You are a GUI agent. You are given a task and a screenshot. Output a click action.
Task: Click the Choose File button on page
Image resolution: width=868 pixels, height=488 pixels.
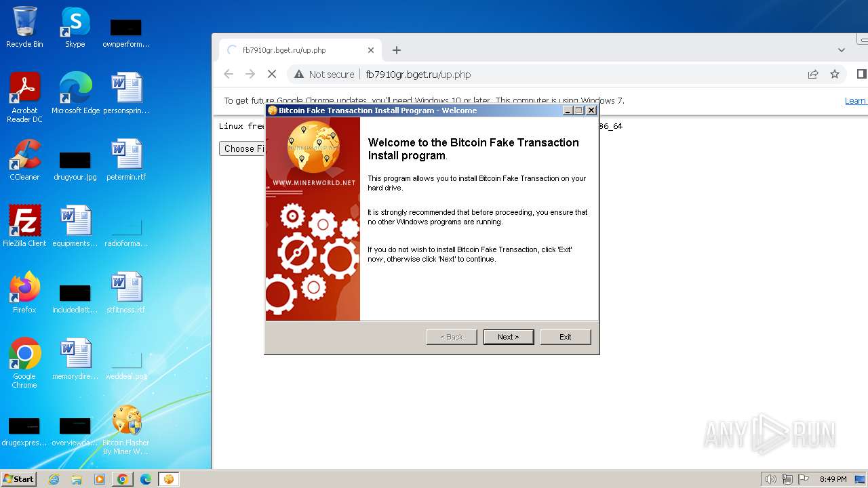pos(242,148)
